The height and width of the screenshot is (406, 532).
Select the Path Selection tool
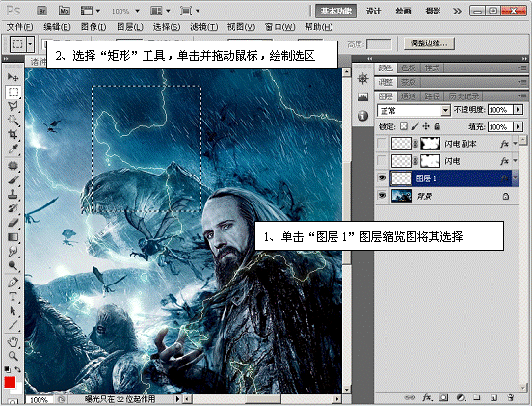tap(13, 311)
